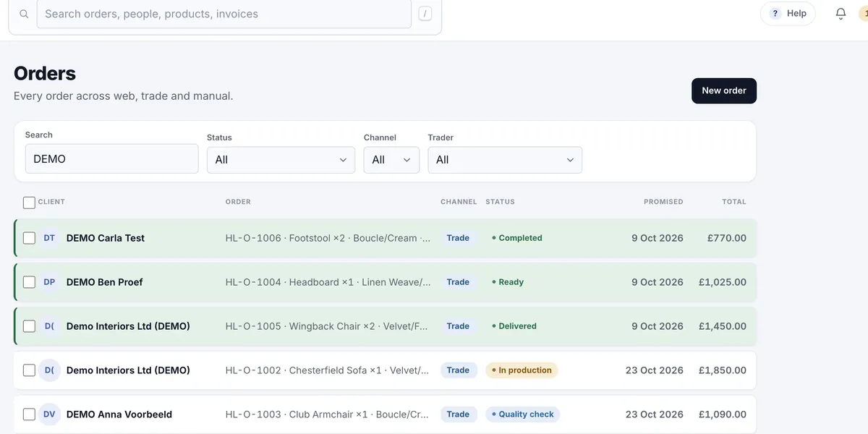Screen dimensions: 868x434
Task: Open the Trader filter dropdown
Action: [x=505, y=160]
